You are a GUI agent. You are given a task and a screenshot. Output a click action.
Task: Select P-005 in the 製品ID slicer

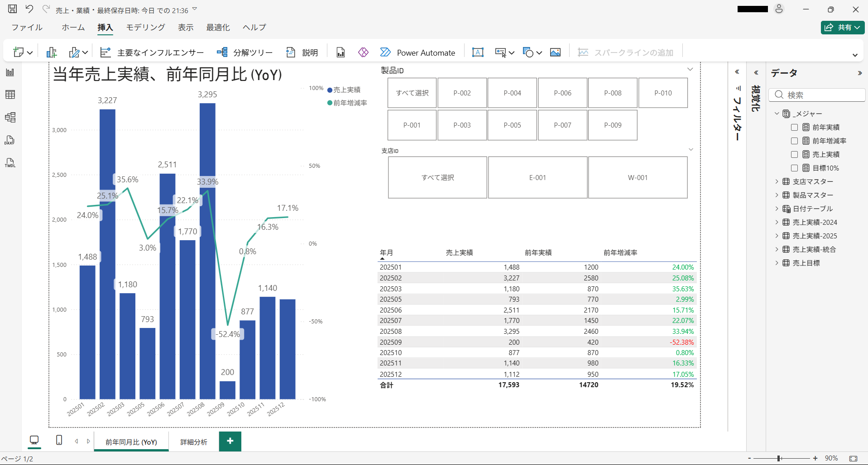(512, 125)
